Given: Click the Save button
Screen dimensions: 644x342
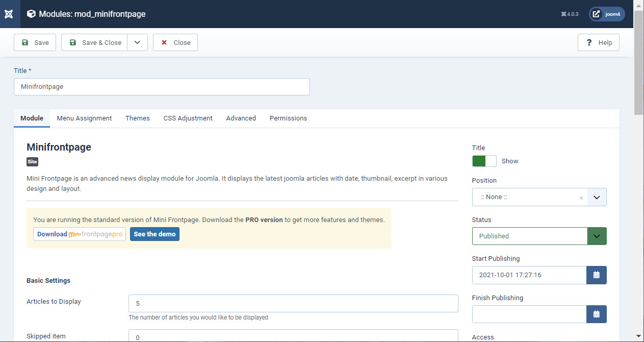Looking at the screenshot, I should coord(35,42).
